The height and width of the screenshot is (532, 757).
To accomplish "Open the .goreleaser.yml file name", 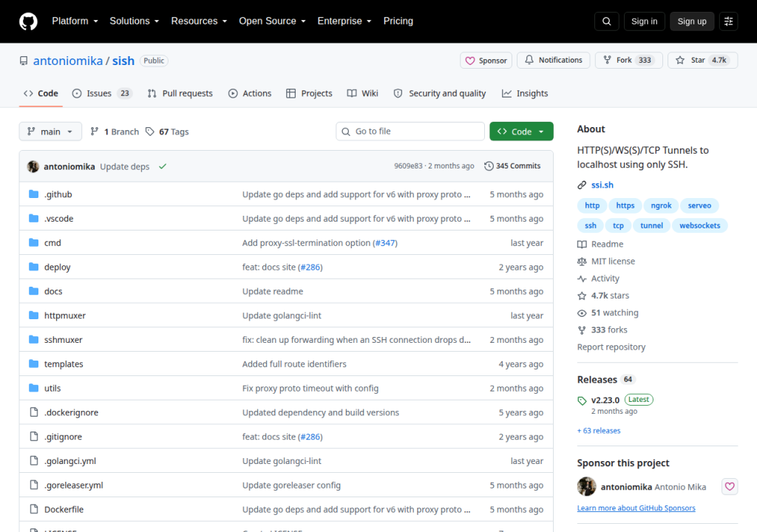I will (x=74, y=485).
